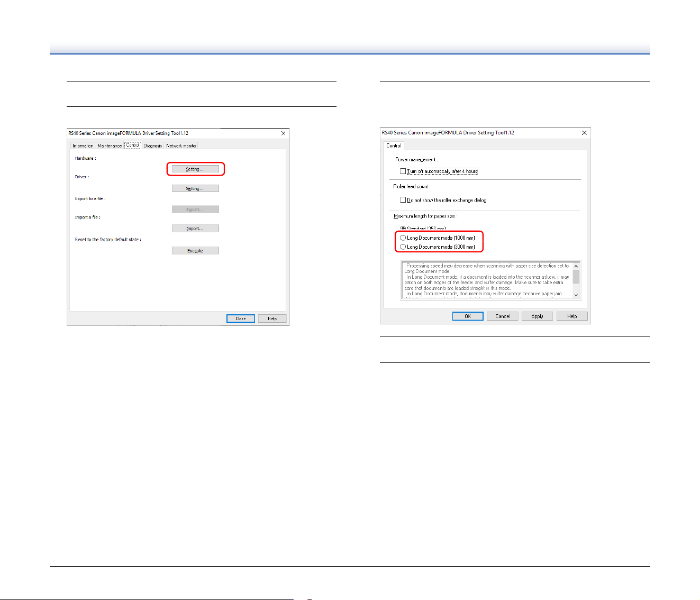The width and height of the screenshot is (700, 600).
Task: Click the Hardware Setting button
Action: (x=195, y=169)
